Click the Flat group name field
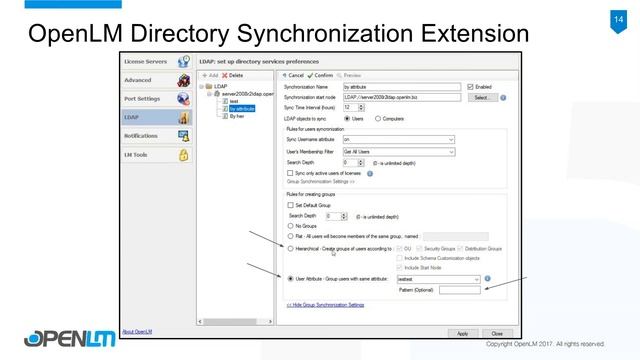This screenshot has height=360, width=640. [456, 236]
